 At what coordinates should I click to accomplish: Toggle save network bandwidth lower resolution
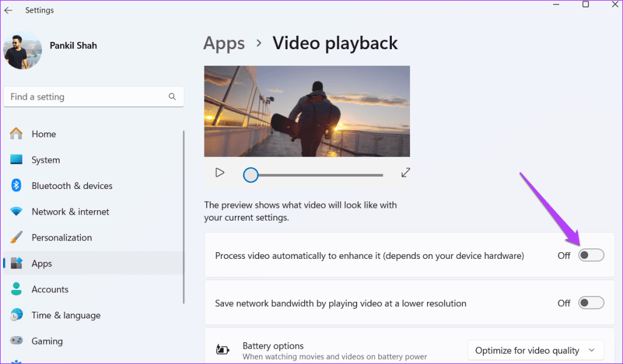tap(591, 303)
